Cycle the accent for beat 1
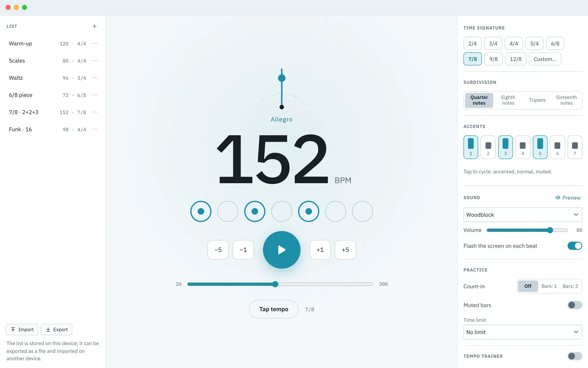Image resolution: width=588 pixels, height=368 pixels. [x=471, y=147]
